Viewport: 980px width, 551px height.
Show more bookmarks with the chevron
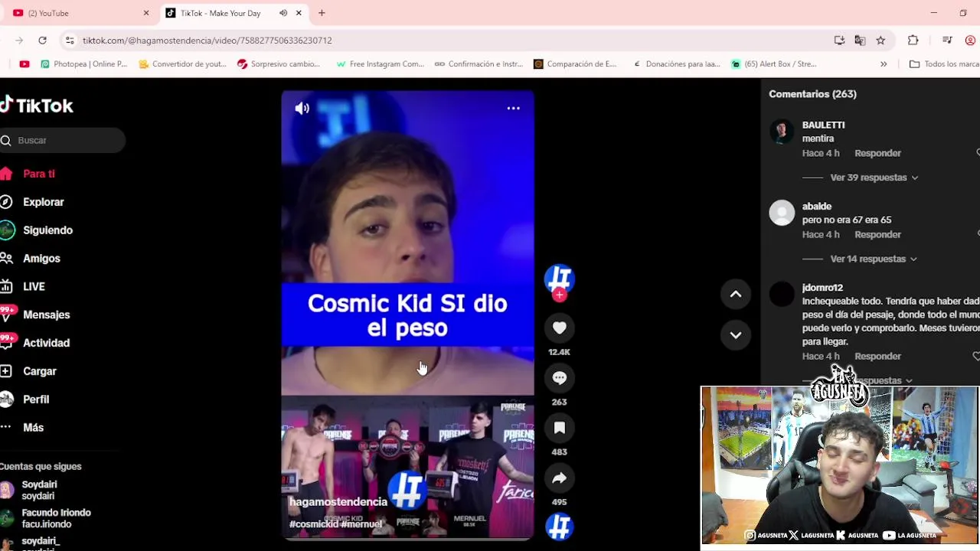tap(884, 64)
